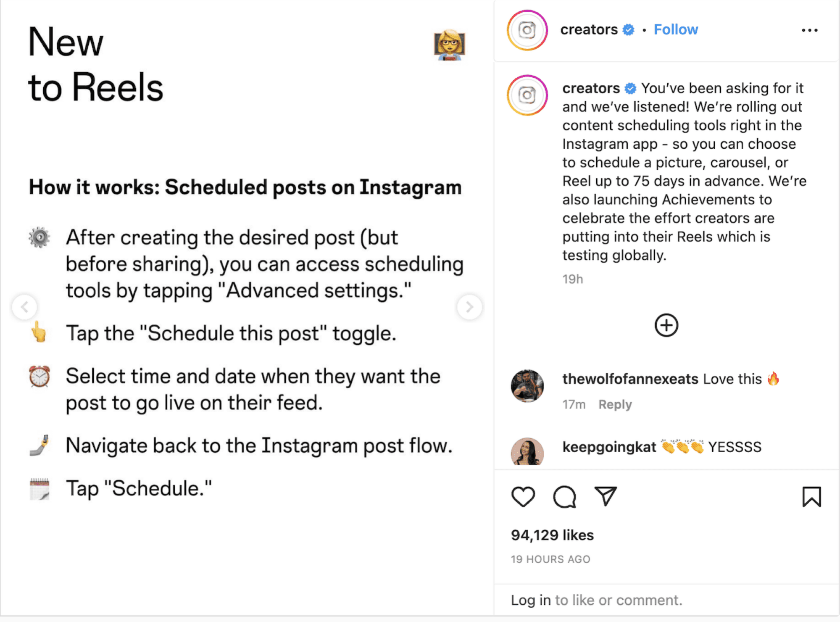Open creators username in caption

click(591, 88)
